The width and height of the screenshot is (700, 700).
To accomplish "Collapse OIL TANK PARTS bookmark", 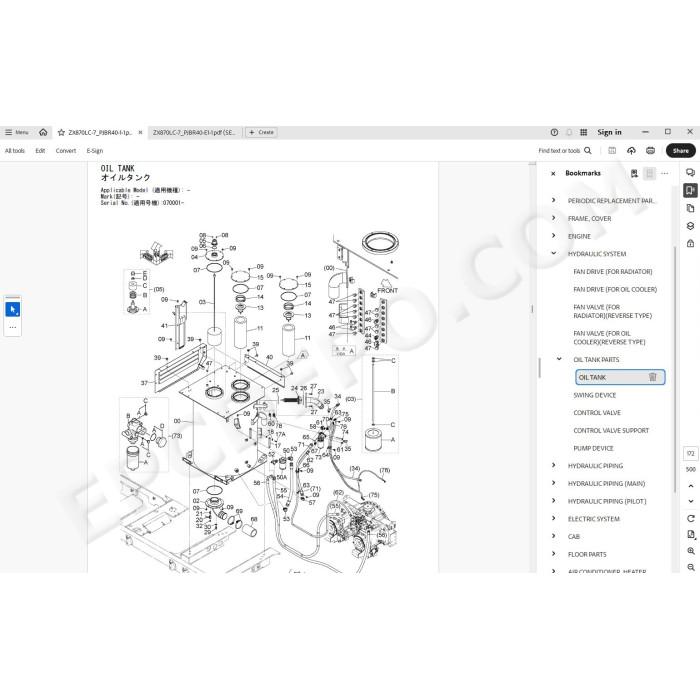I will pos(559,359).
